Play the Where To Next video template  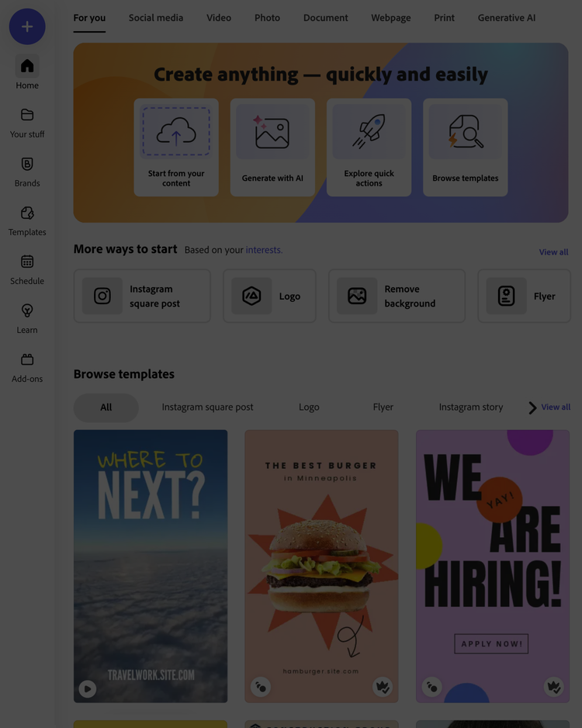click(87, 688)
